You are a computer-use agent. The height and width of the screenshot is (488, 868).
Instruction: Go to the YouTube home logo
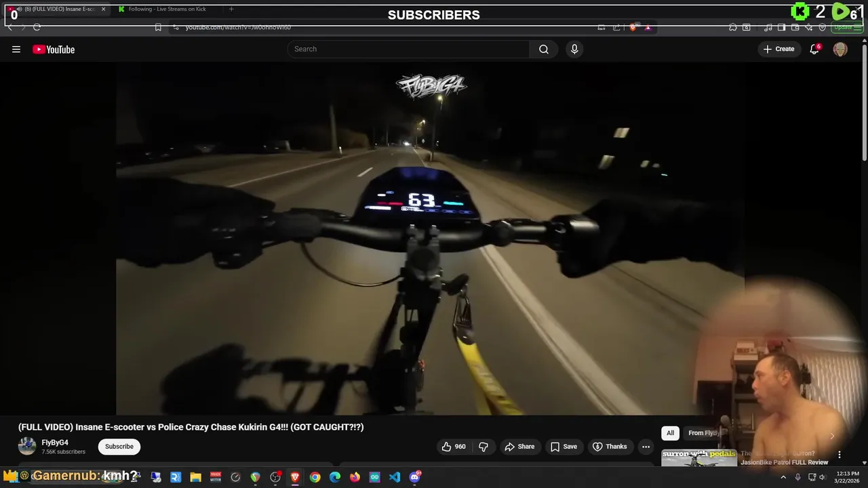click(54, 49)
